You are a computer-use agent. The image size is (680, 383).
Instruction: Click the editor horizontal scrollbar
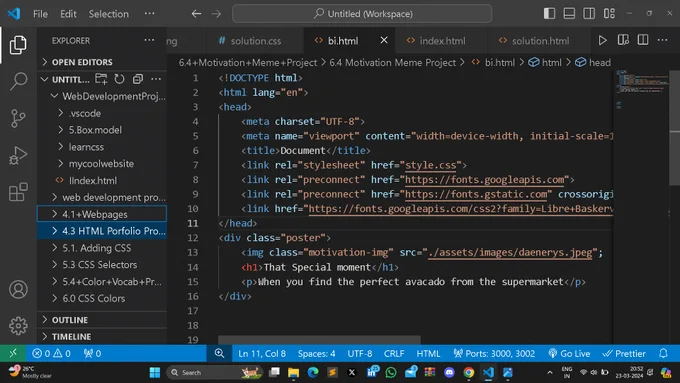[319, 340]
